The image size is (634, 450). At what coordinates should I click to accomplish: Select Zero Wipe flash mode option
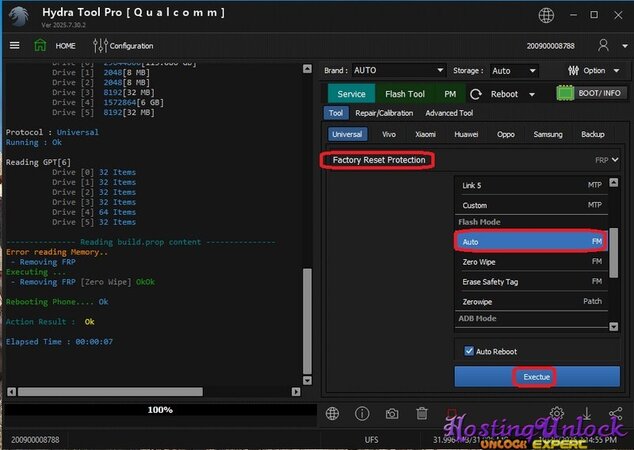tap(531, 261)
